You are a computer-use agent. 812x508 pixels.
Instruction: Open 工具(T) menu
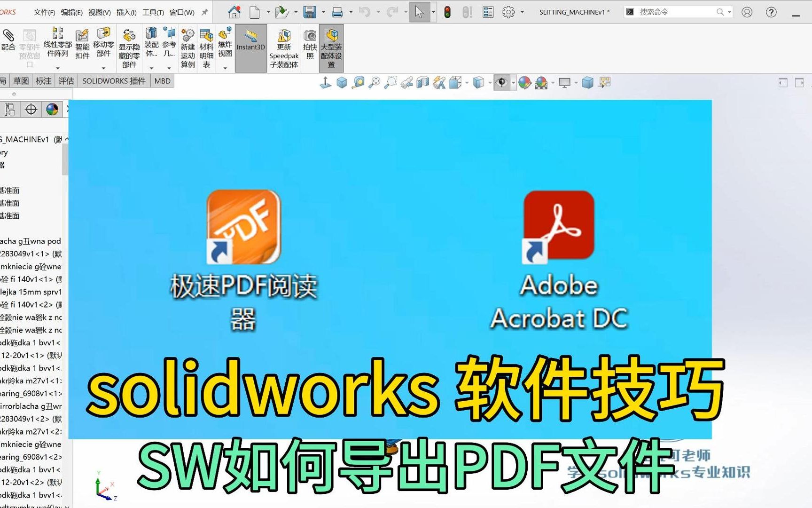[x=153, y=12]
